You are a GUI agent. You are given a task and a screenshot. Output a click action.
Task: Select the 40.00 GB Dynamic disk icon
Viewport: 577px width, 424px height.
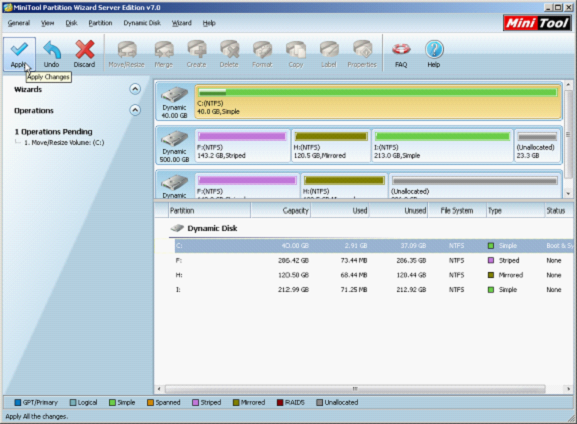(x=174, y=95)
